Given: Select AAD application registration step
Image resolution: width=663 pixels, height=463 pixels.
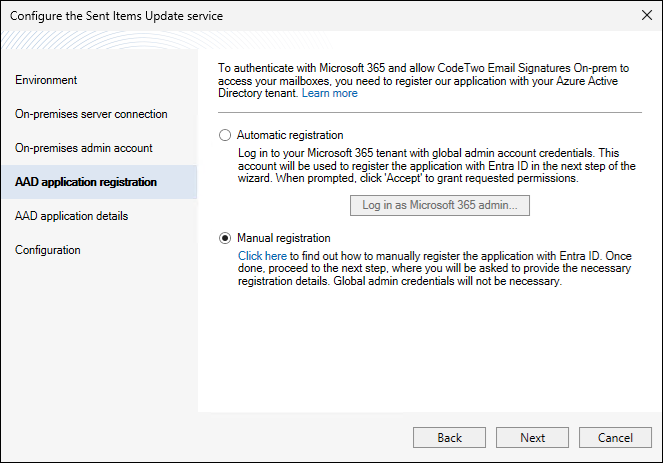Looking at the screenshot, I should click(85, 182).
